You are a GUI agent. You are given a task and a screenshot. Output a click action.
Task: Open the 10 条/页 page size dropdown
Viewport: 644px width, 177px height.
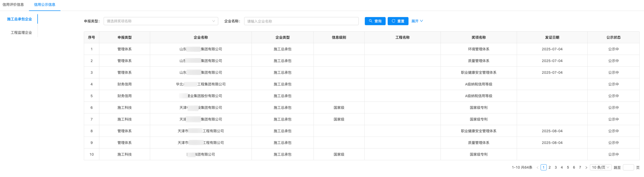pos(600,167)
